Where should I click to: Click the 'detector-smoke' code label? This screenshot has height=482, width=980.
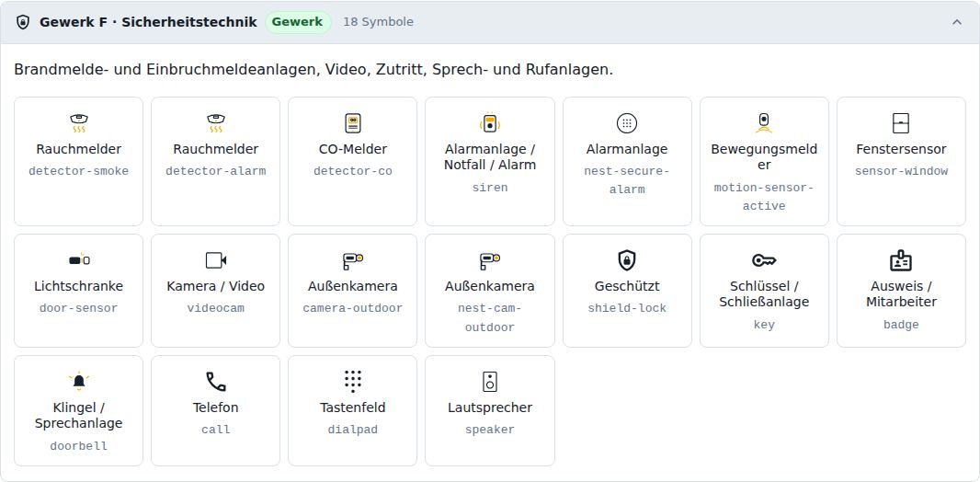79,171
